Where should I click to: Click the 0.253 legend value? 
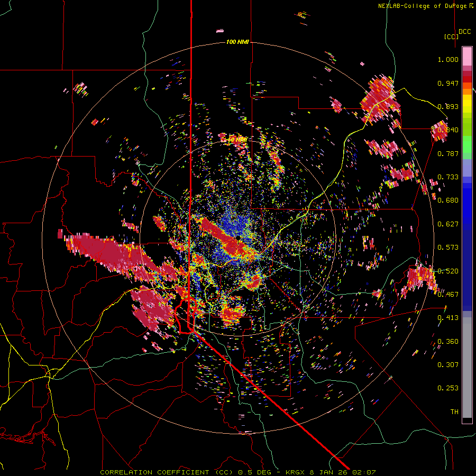pyautogui.click(x=448, y=388)
